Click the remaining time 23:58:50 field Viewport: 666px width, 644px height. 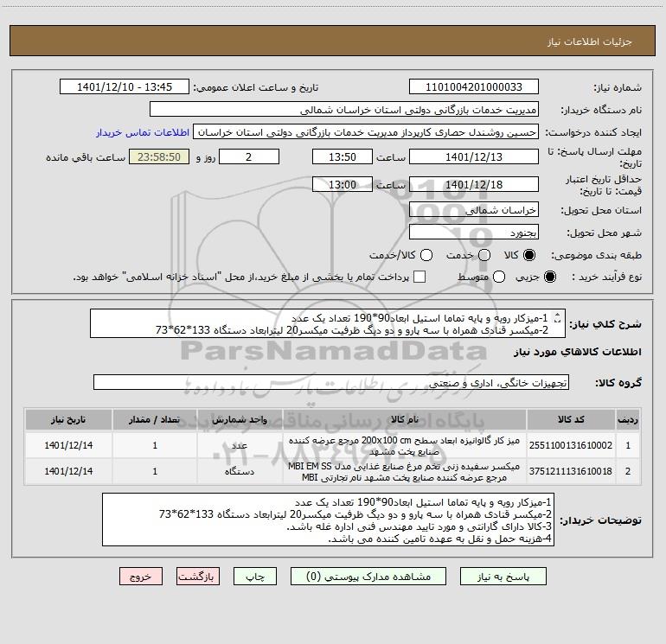click(159, 156)
